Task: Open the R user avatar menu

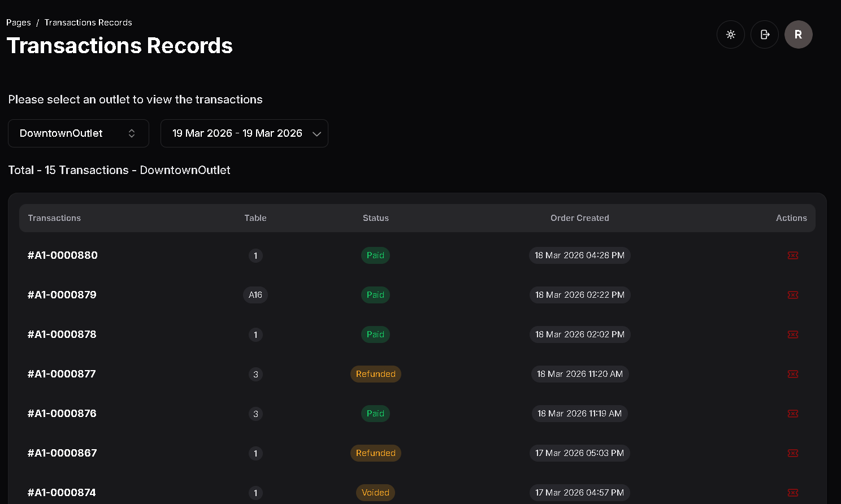Action: (798, 34)
